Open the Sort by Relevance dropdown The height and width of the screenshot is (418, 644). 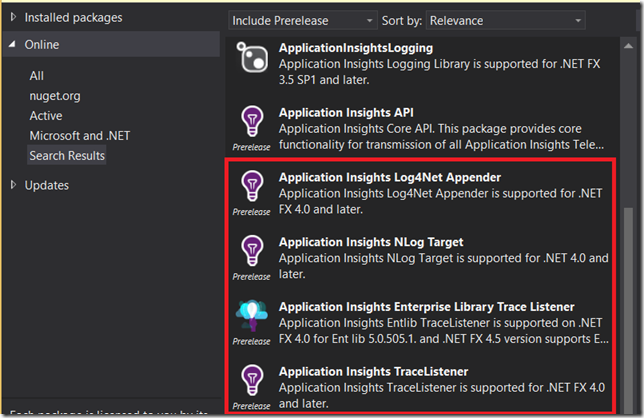tap(505, 21)
